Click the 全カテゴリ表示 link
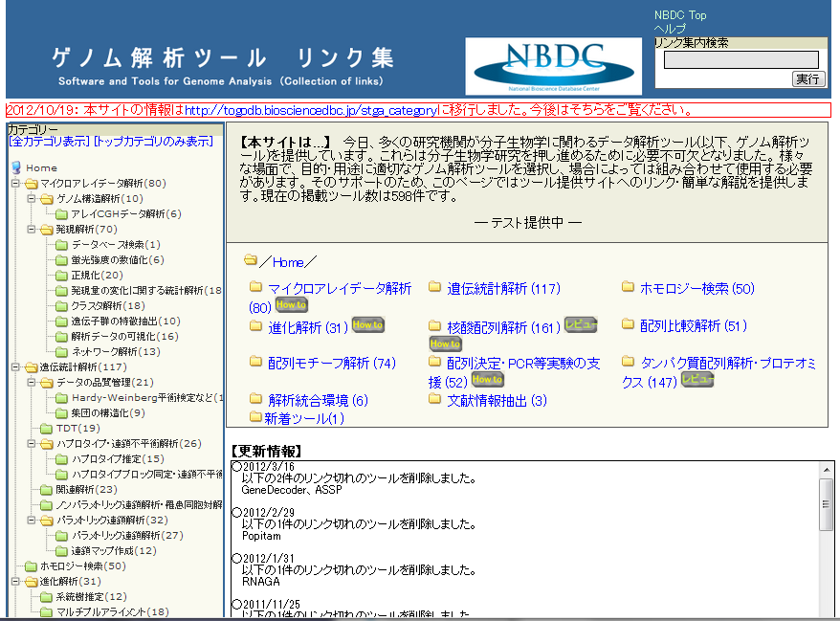 tap(49, 142)
